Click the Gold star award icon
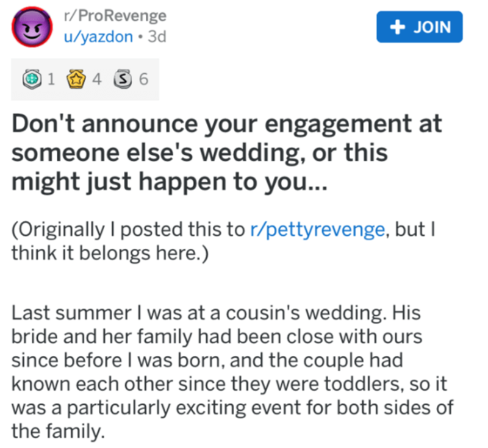488x448 pixels. (76, 79)
